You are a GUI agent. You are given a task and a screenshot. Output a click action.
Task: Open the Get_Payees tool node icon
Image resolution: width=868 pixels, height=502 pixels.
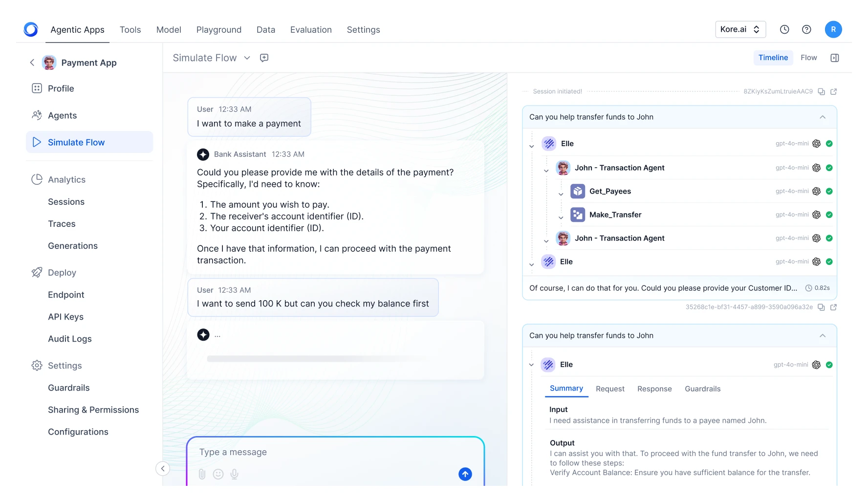(578, 191)
